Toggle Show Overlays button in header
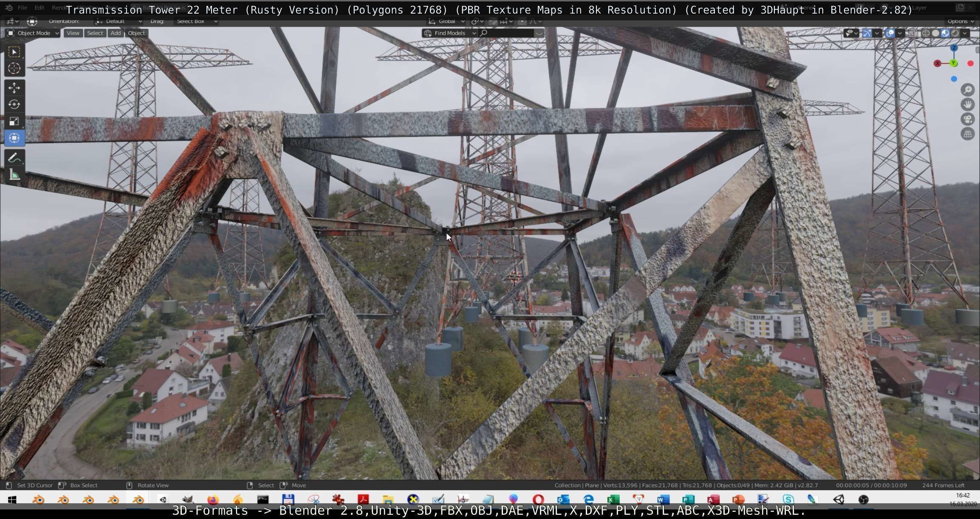The width and height of the screenshot is (980, 519). click(890, 33)
